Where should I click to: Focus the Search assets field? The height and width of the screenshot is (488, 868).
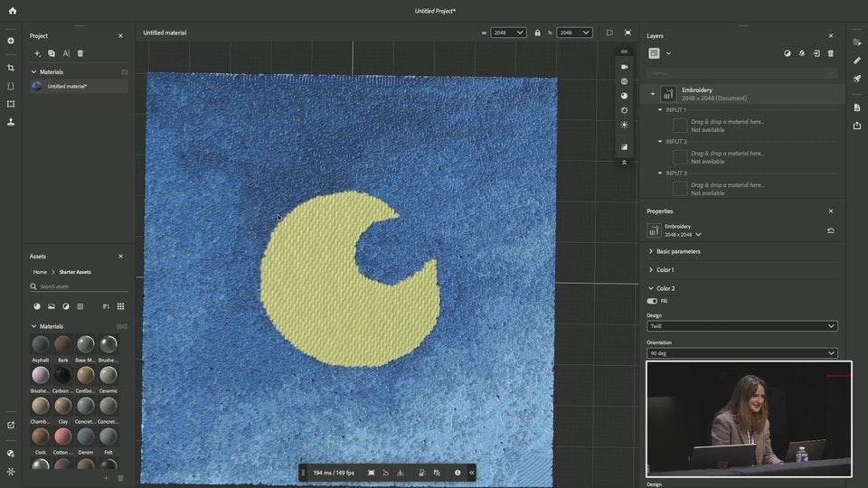point(79,286)
